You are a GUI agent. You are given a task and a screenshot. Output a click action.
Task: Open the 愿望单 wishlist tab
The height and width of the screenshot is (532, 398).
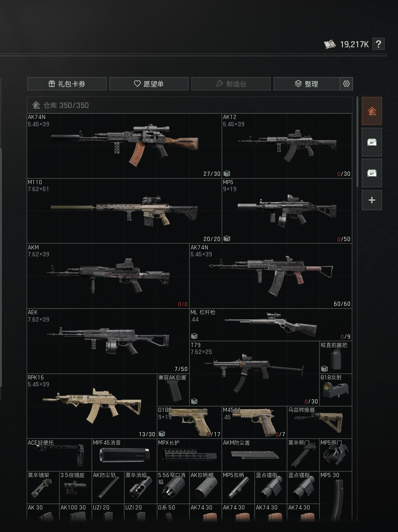pos(149,84)
